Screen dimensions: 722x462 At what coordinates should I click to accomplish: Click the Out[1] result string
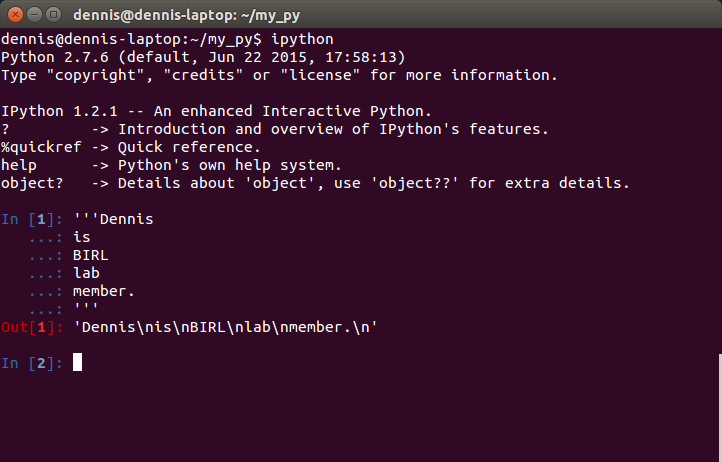click(225, 327)
